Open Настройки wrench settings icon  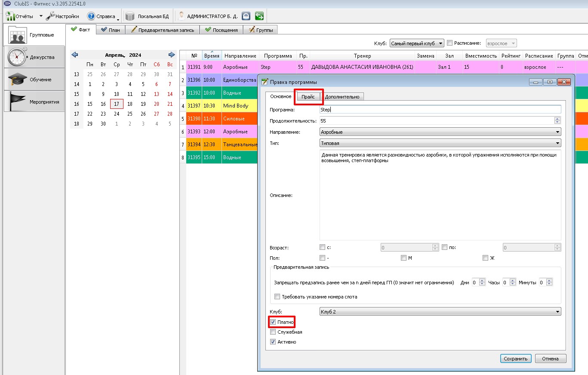(50, 16)
